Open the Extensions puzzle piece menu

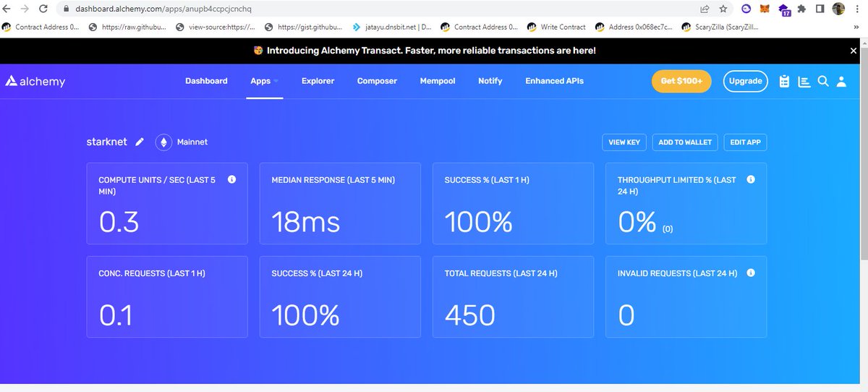(802, 9)
